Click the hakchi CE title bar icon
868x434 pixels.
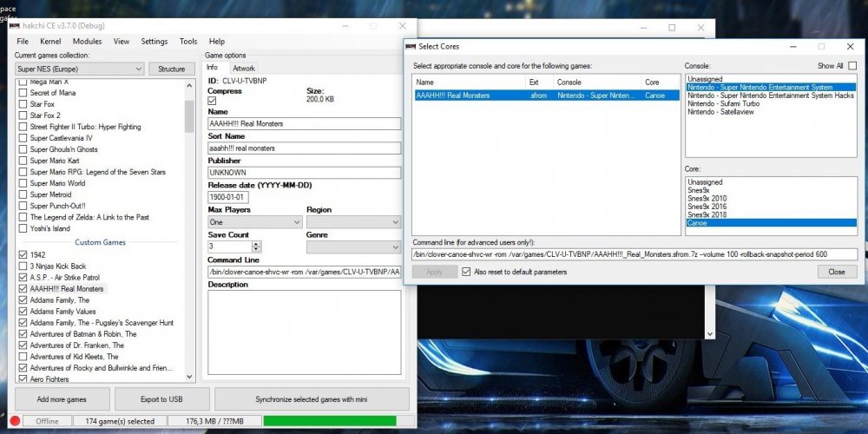pyautogui.click(x=15, y=26)
